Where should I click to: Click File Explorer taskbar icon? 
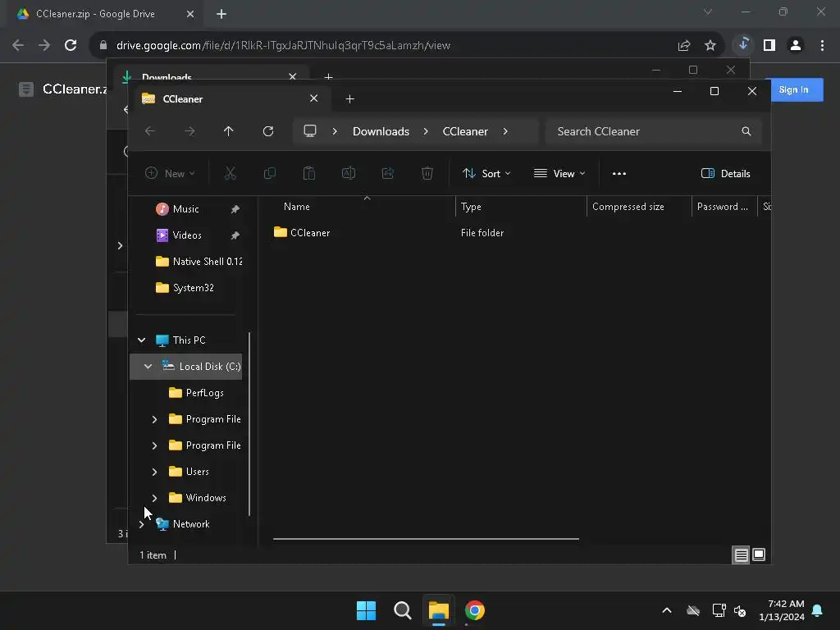click(x=438, y=610)
